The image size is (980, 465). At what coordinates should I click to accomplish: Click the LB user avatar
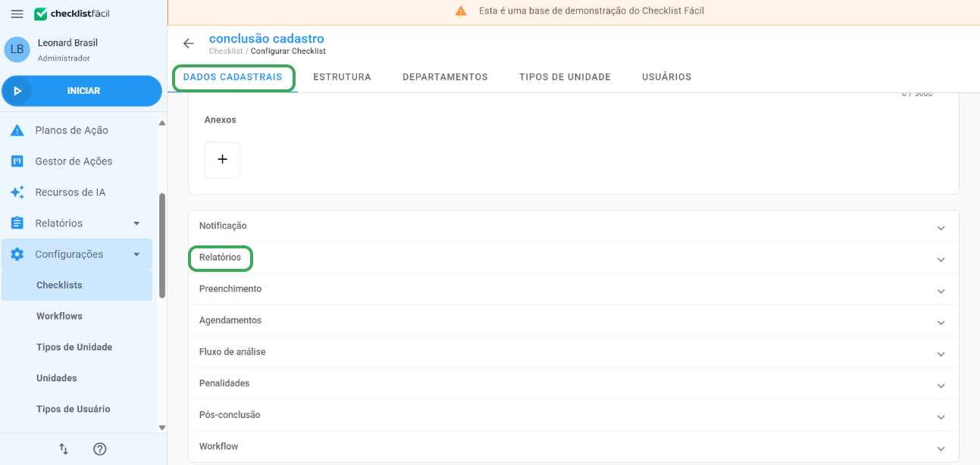(x=17, y=49)
